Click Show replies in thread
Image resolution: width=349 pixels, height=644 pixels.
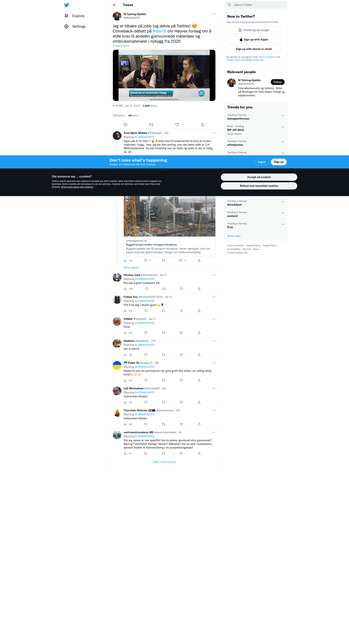point(131,268)
